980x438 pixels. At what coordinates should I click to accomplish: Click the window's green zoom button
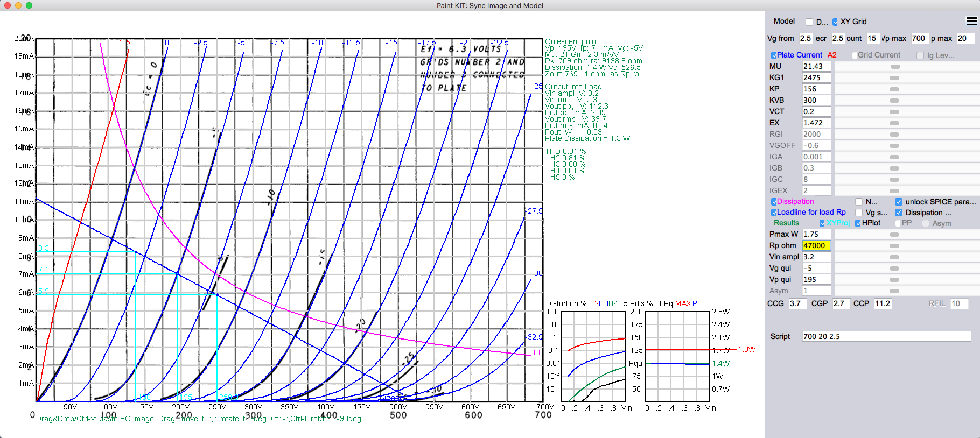click(x=29, y=5)
